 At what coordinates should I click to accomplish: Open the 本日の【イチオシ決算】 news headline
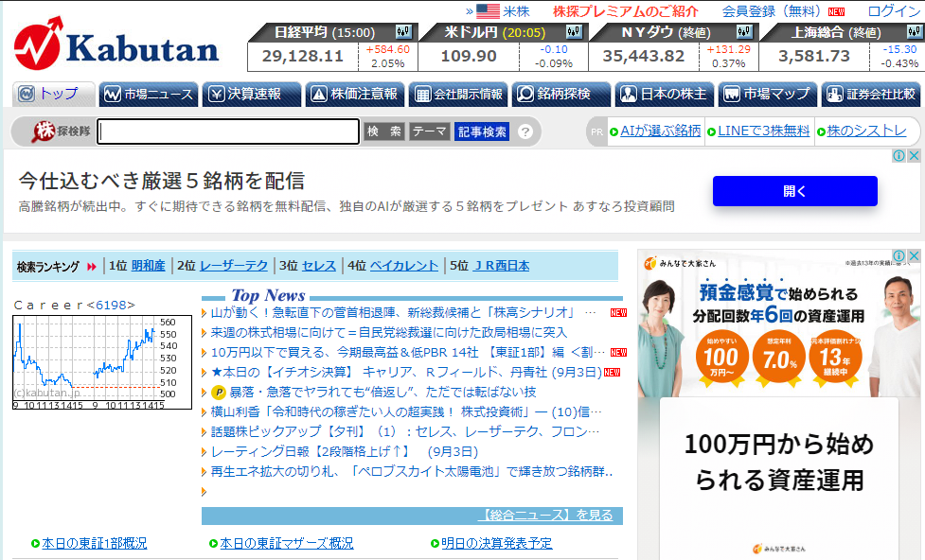406,373
